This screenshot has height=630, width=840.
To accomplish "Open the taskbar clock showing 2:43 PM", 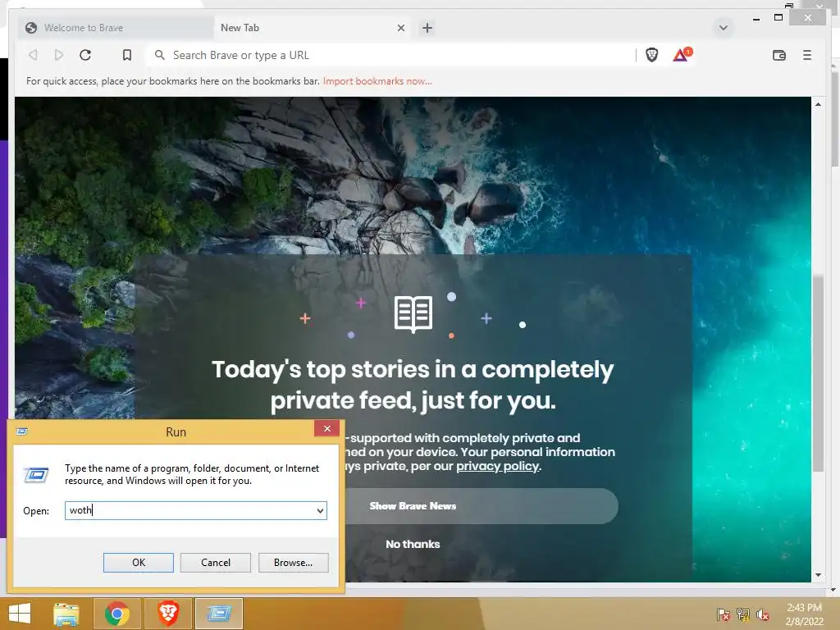I will (804, 614).
